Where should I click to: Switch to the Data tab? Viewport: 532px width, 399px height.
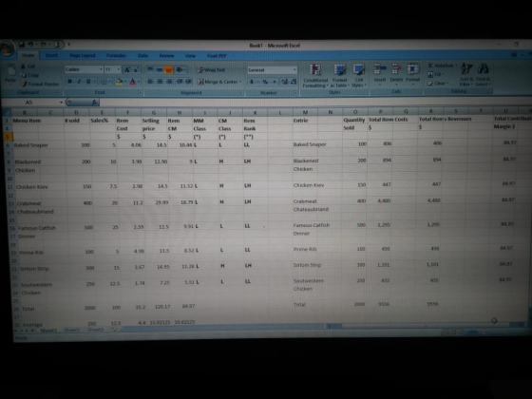coord(142,56)
